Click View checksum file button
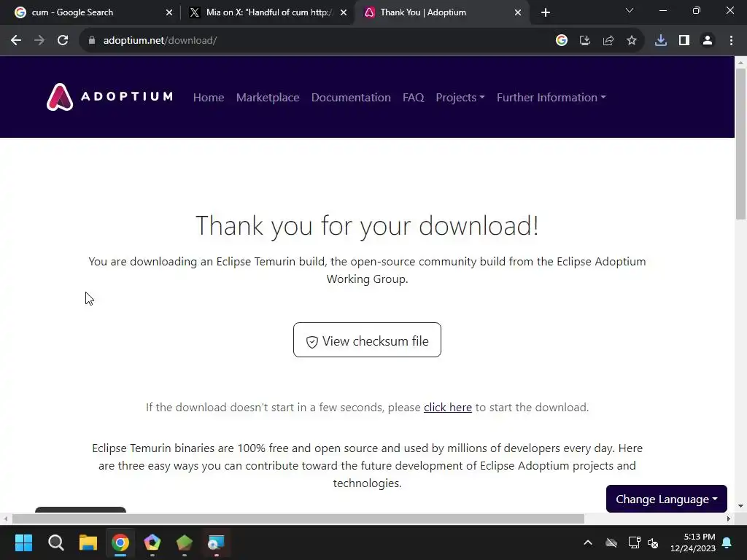The image size is (747, 560). click(368, 340)
